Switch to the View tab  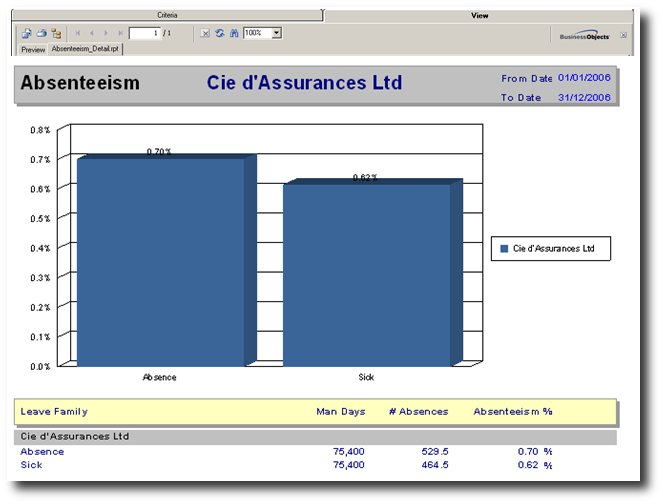(479, 16)
